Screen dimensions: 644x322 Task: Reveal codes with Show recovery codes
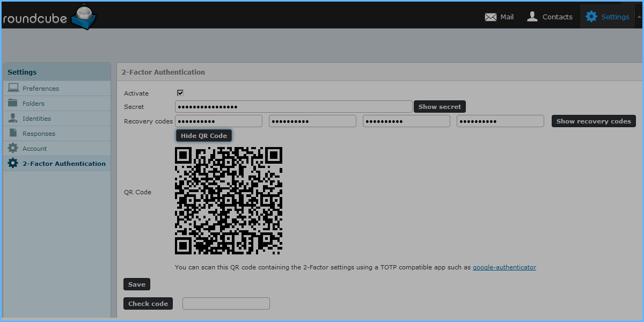[x=594, y=121]
